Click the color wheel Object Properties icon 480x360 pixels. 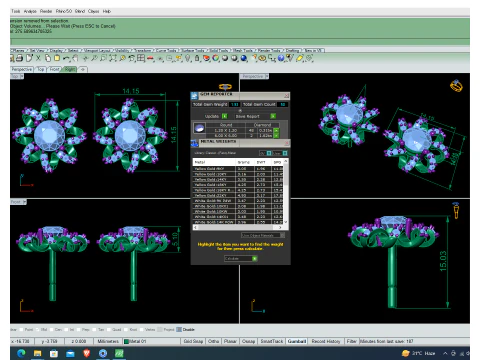tap(215, 58)
